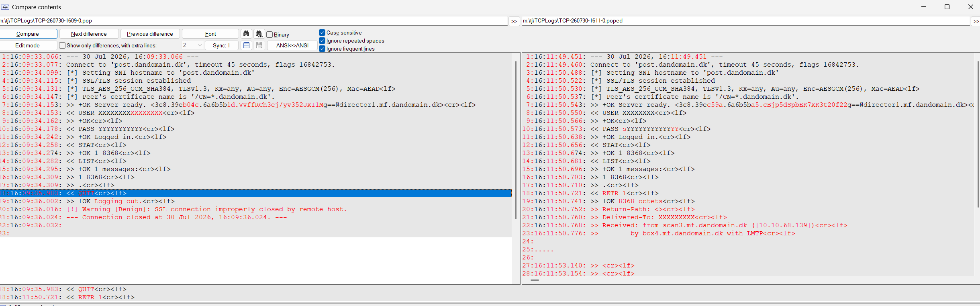Click the left file path field
This screenshot has width=980, height=306.
254,21
